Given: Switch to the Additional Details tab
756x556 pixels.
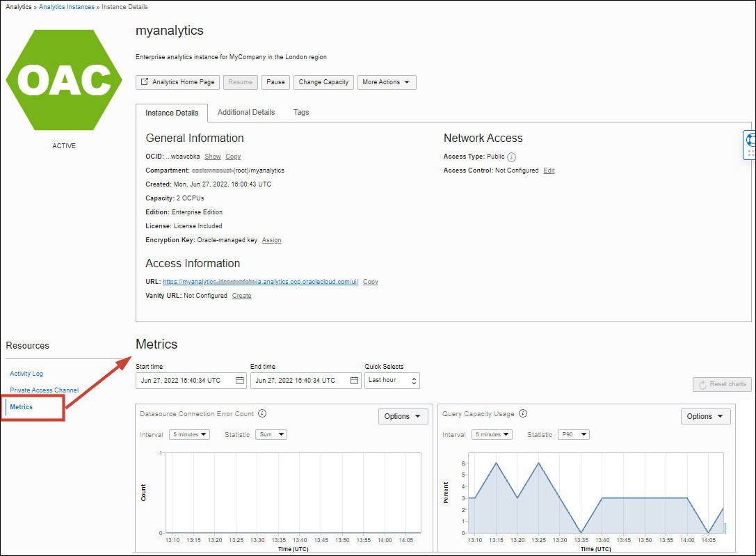Looking at the screenshot, I should (x=246, y=112).
